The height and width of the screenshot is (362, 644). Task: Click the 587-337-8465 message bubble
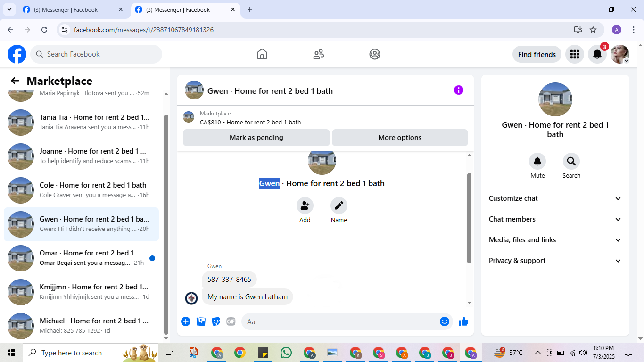pyautogui.click(x=229, y=280)
